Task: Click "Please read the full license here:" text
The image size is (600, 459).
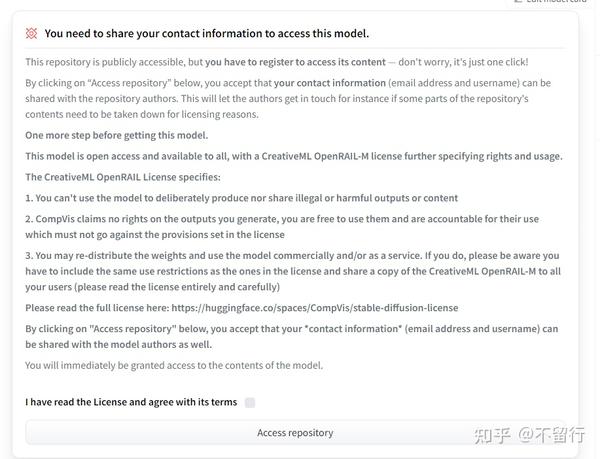Action: (97, 308)
